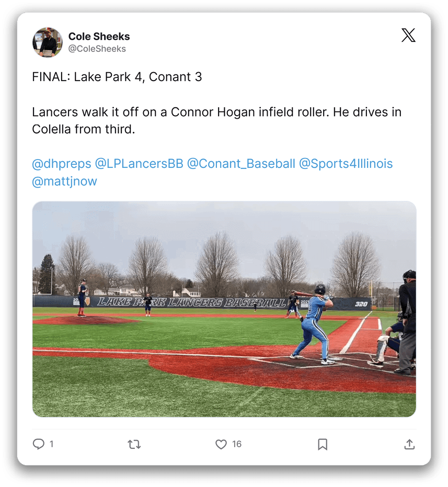Click the X logo icon

[408, 35]
